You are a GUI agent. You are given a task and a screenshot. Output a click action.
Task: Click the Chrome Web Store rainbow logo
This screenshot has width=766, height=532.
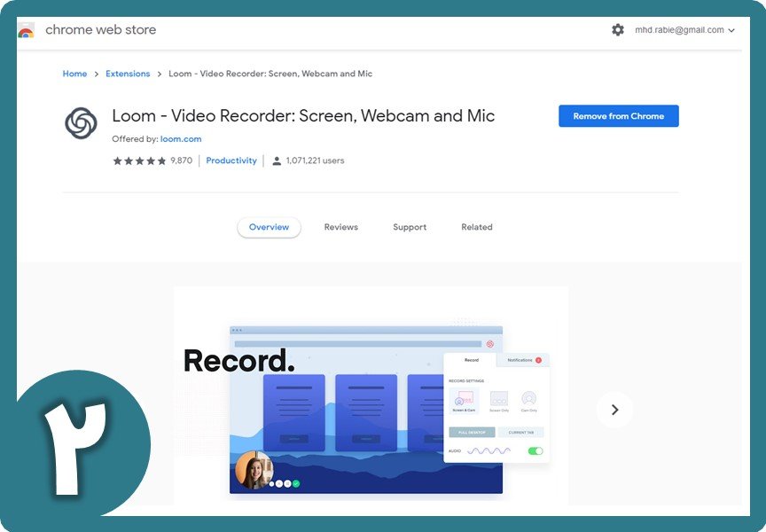(26, 30)
